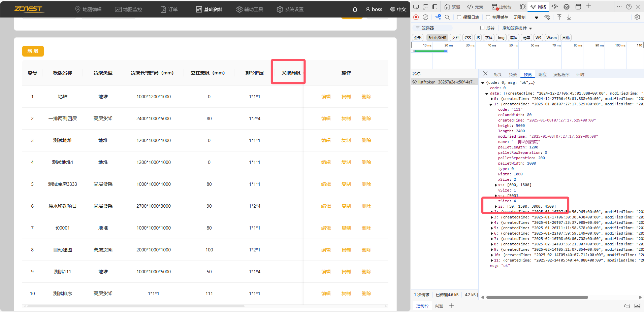This screenshot has width=644, height=312.
Task: Toggle the network filter funnel icon
Action: (x=438, y=17)
